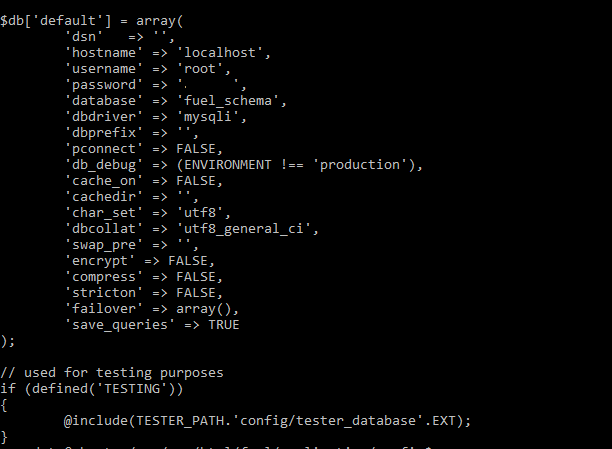Click the 'utf8' char_set value
The height and width of the screenshot is (449, 612).
200,213
